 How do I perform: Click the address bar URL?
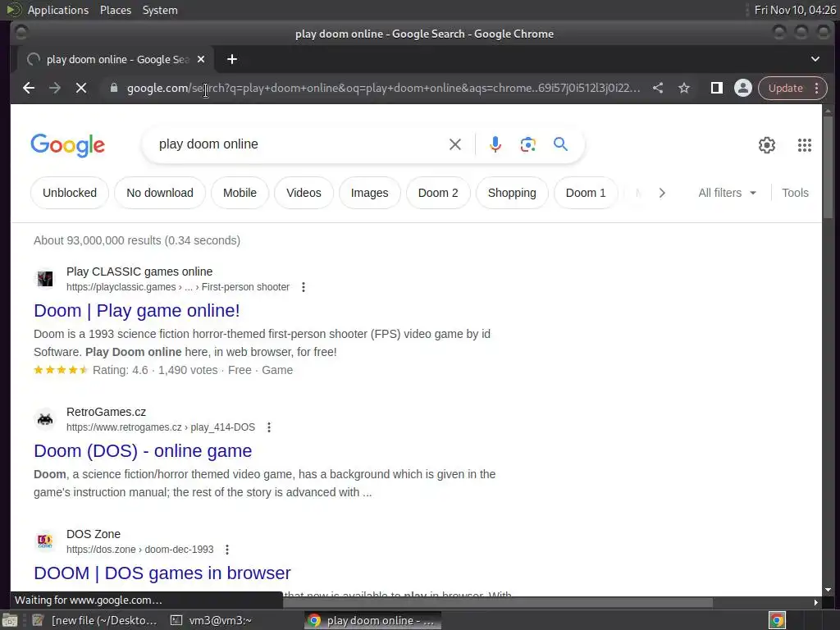383,88
